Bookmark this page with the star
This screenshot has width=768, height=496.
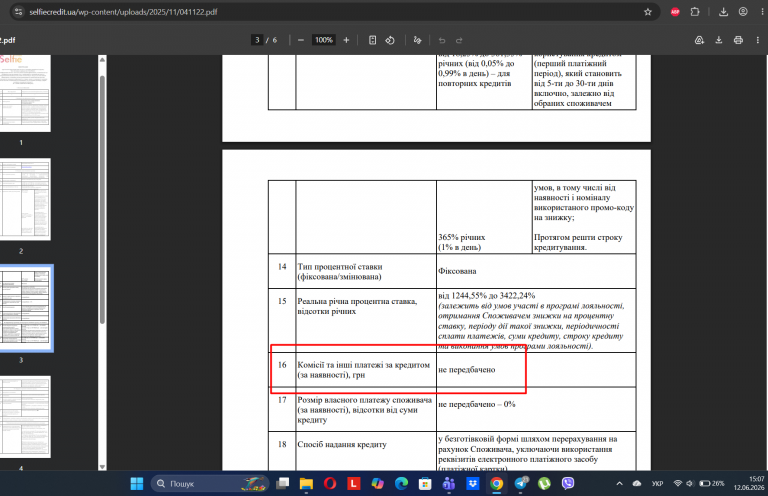point(648,12)
